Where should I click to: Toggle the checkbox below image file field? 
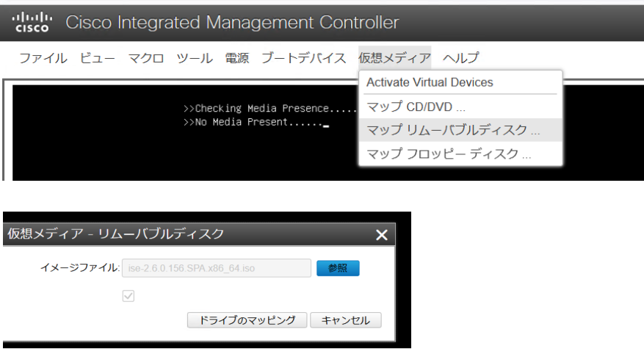point(129,295)
